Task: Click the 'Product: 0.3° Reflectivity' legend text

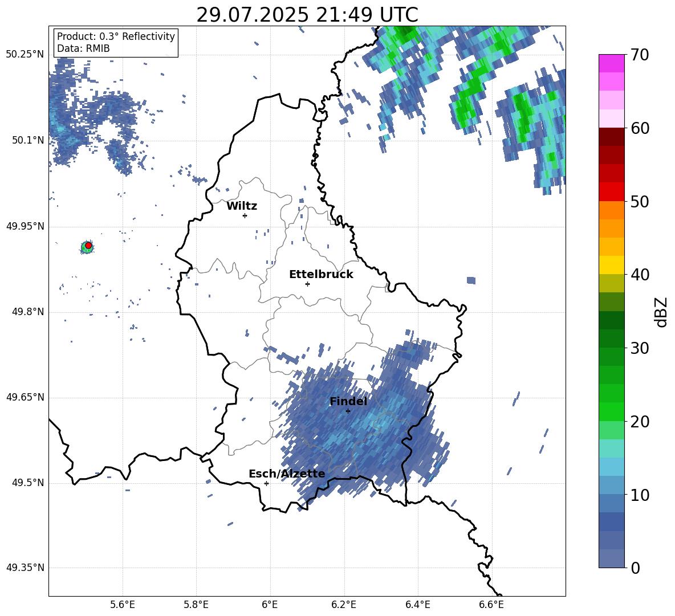Action: coord(116,36)
